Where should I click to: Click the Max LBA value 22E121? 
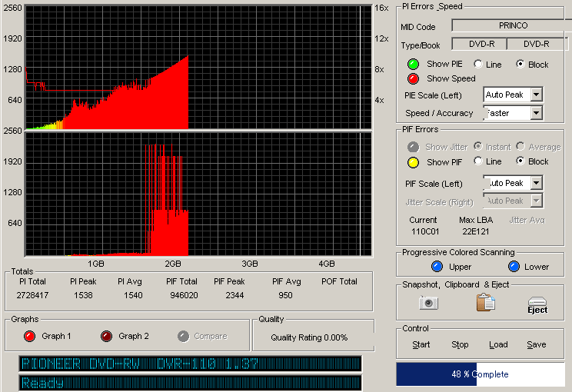click(476, 231)
